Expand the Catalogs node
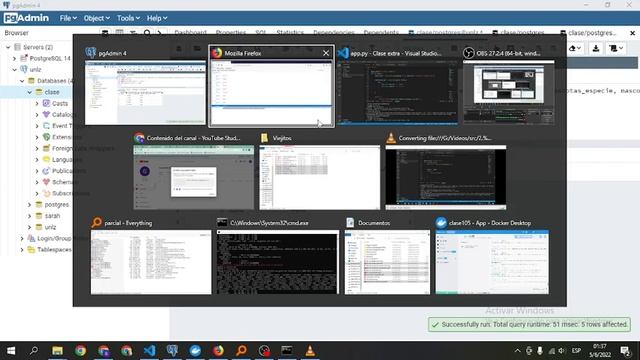Viewport: 640px width, 360px height. (37, 115)
